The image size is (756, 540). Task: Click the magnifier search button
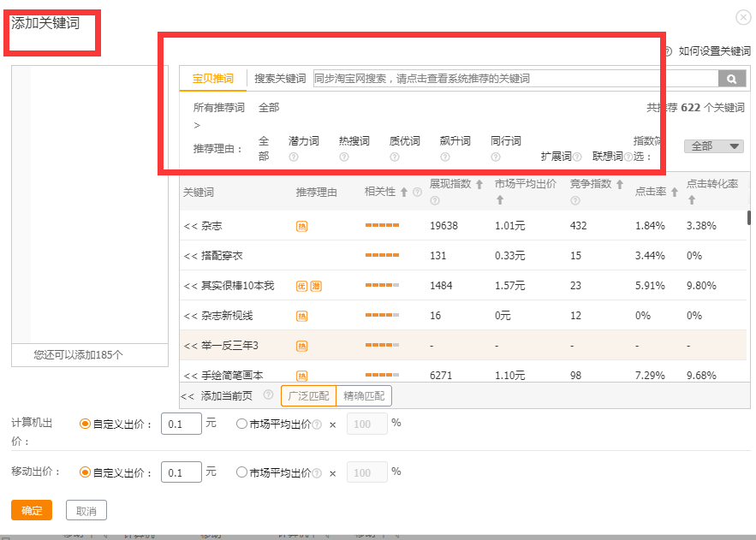pos(731,79)
